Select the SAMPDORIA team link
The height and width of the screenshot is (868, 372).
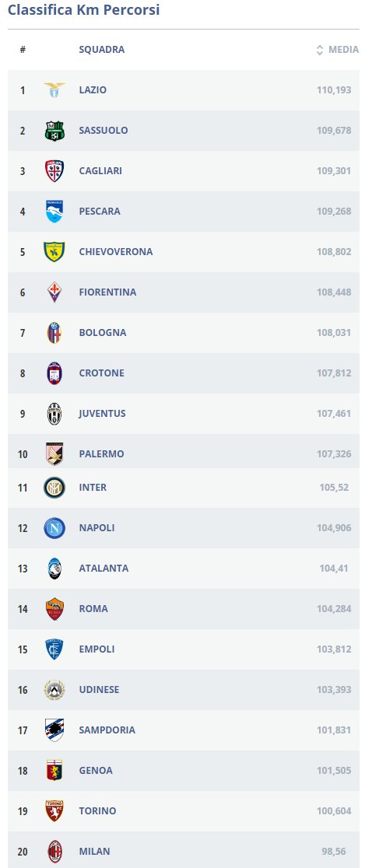107,730
